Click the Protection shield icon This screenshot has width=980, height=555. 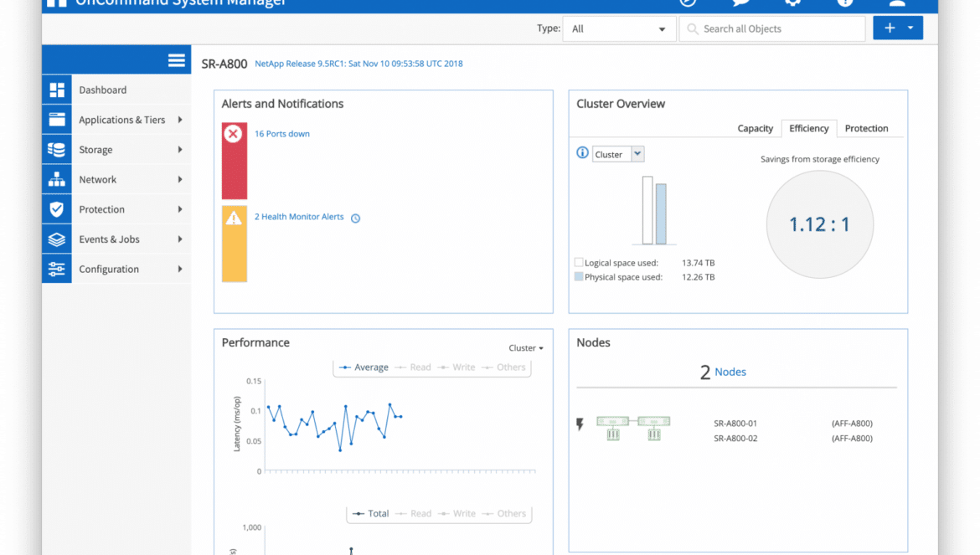pos(57,209)
